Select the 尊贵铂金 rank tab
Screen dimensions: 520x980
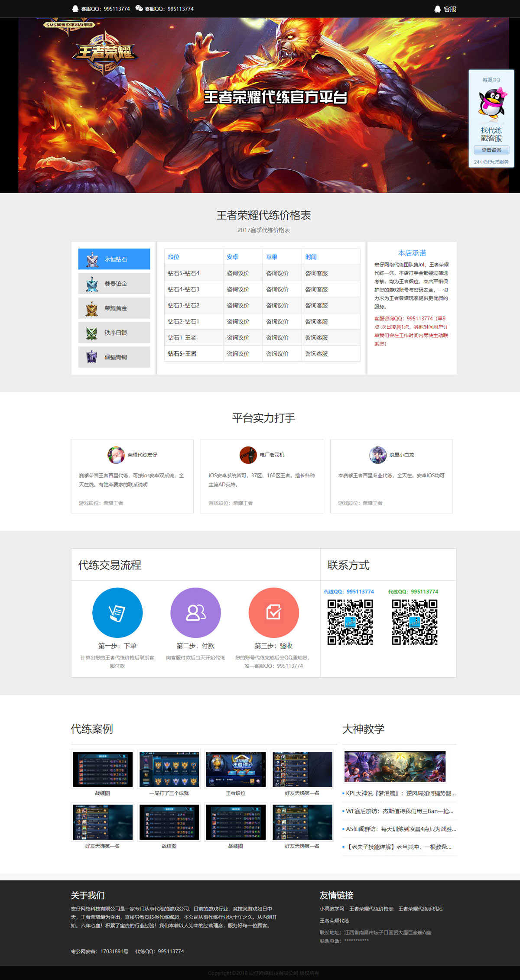114,284
